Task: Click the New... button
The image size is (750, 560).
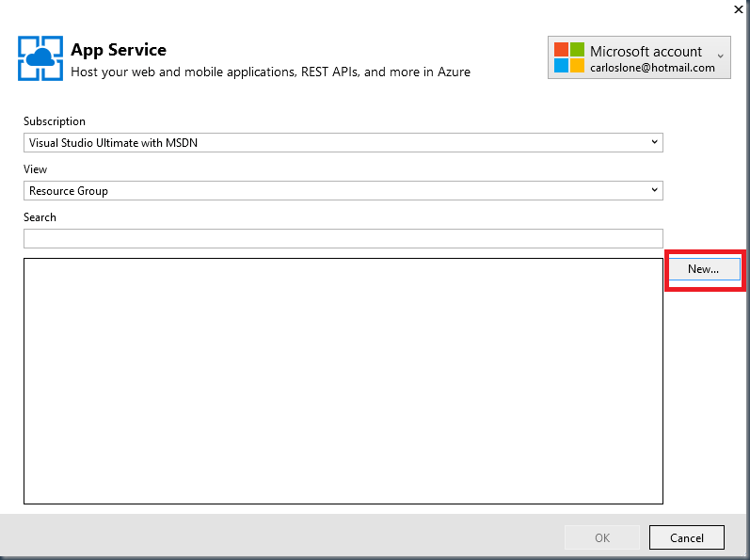Action: [x=704, y=269]
